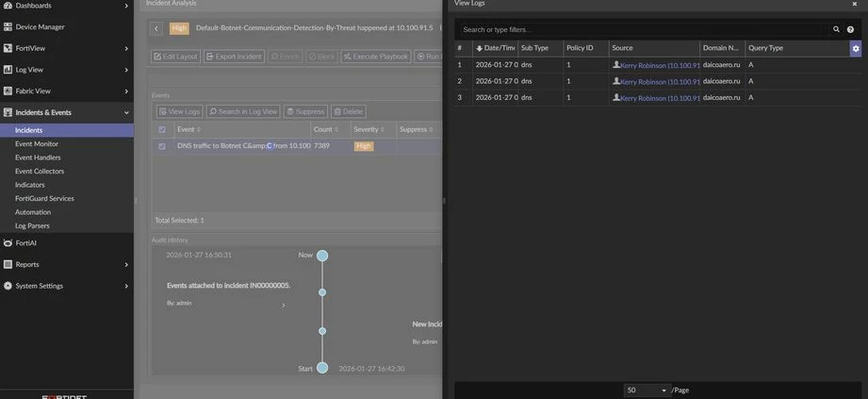This screenshot has height=399, width=868.
Task: Click the Suppress button
Action: click(x=305, y=111)
